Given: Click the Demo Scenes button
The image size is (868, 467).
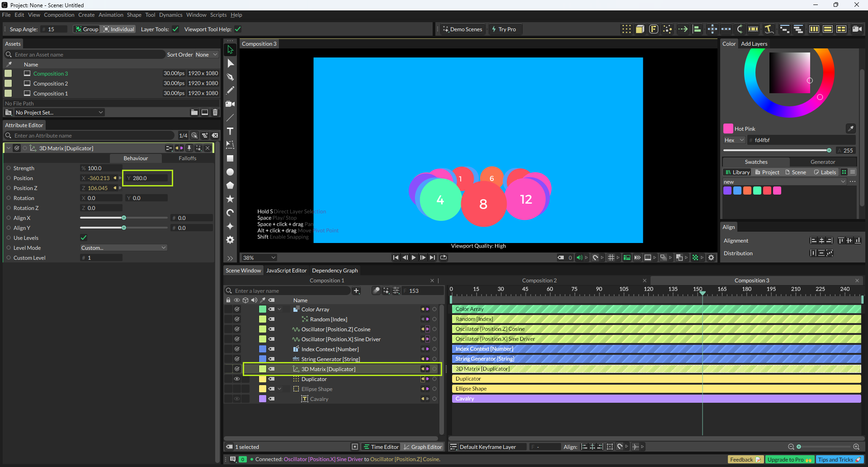Looking at the screenshot, I should point(462,29).
